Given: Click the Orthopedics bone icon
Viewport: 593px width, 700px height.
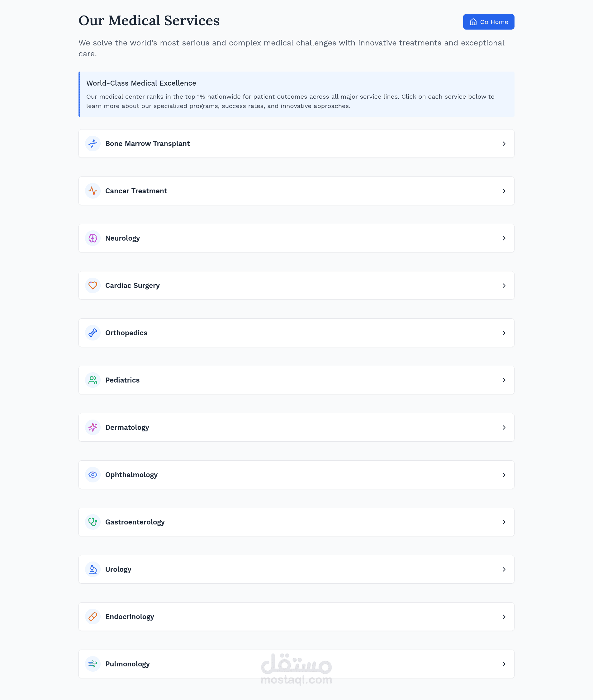Looking at the screenshot, I should (93, 333).
